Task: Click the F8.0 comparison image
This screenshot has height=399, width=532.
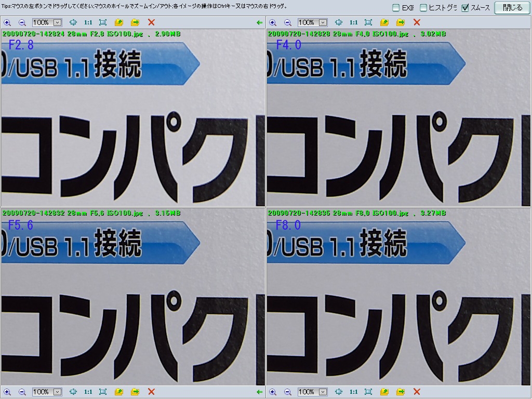Action: pos(398,297)
